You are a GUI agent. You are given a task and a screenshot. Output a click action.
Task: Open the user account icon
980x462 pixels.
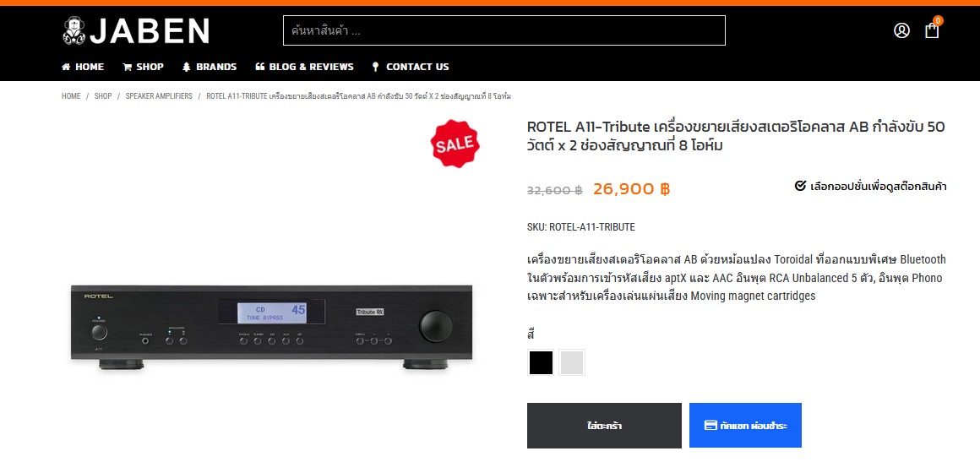point(901,30)
